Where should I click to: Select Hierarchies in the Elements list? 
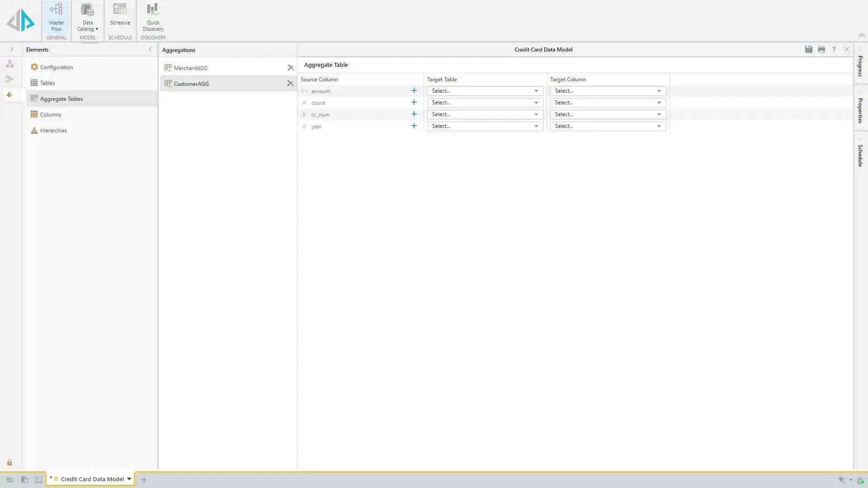point(53,131)
